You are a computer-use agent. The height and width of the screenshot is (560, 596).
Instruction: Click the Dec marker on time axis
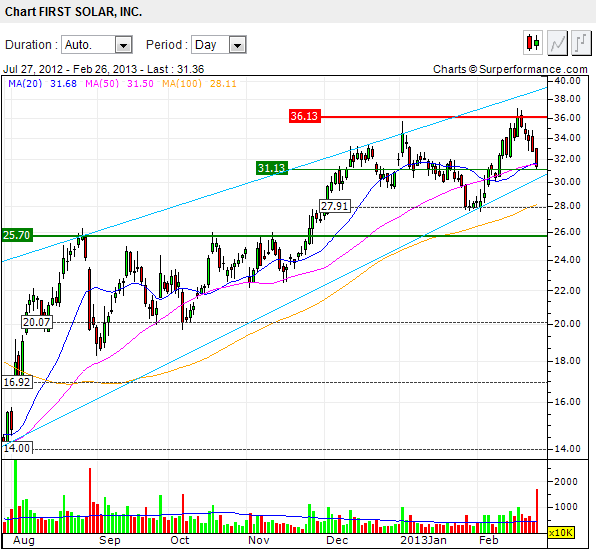coord(337,540)
